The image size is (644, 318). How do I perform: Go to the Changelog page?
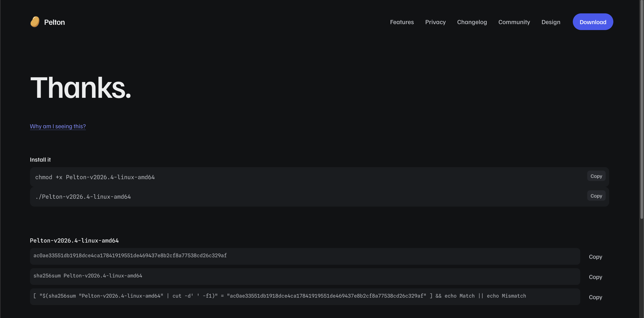[472, 22]
